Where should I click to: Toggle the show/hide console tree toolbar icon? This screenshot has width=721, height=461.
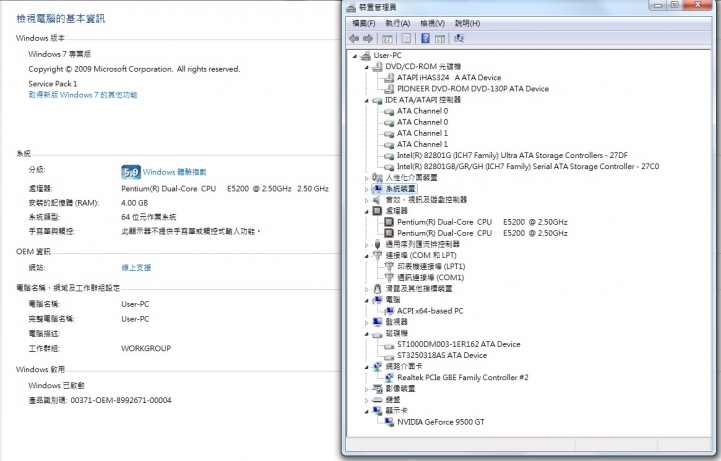pyautogui.click(x=387, y=39)
